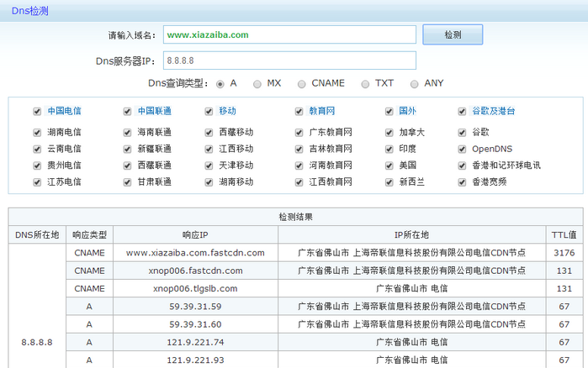Uncheck the OpenDNS checkbox
588x368 pixels.
463,149
